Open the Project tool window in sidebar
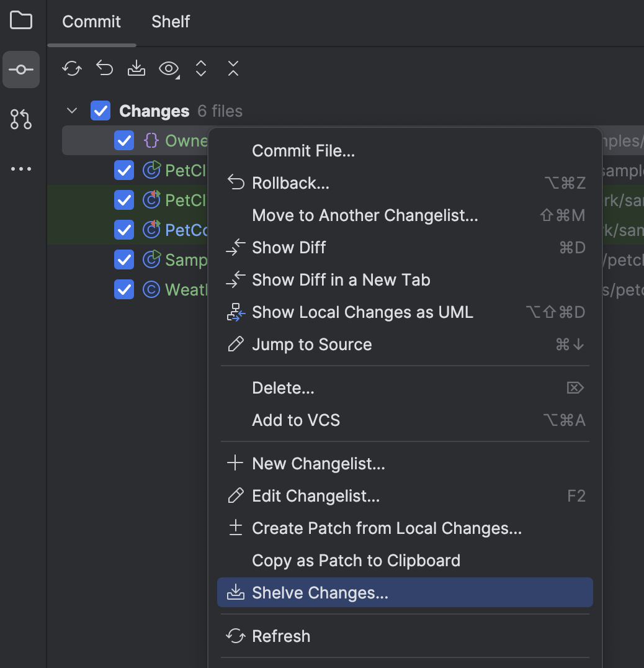 (21, 20)
